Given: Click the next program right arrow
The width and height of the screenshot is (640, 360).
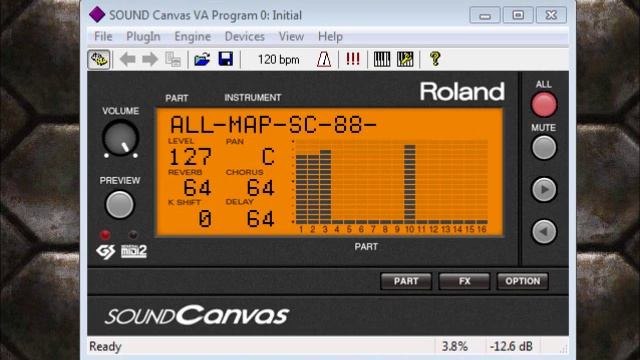Looking at the screenshot, I should tap(150, 60).
